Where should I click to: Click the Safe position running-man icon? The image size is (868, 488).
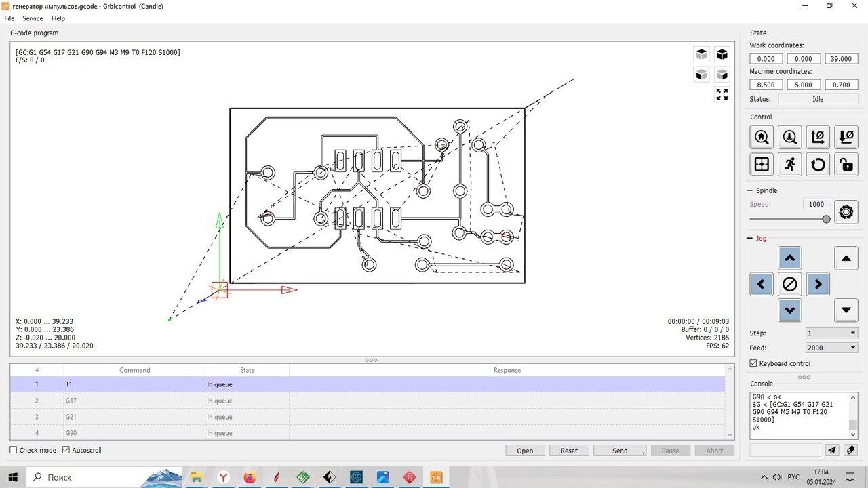(790, 164)
